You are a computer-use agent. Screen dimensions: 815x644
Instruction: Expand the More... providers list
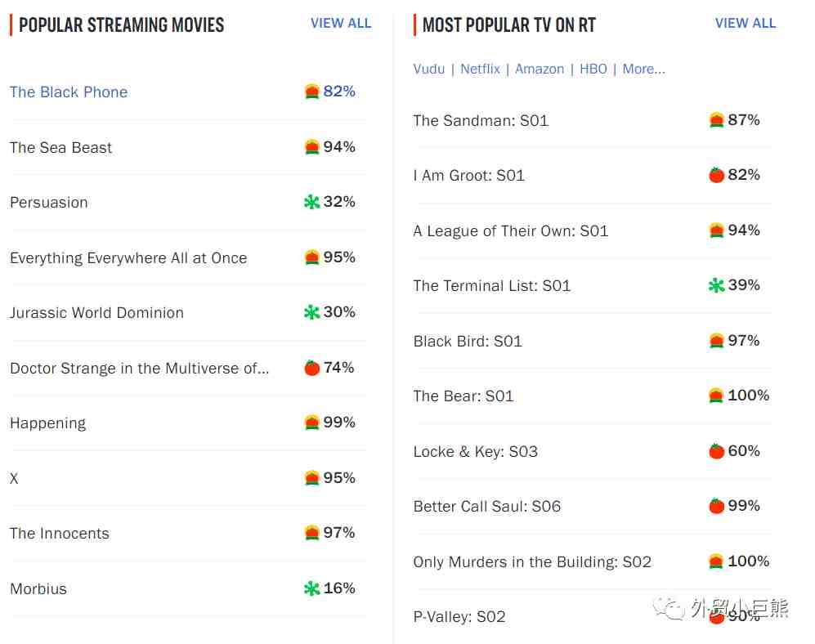tap(643, 69)
